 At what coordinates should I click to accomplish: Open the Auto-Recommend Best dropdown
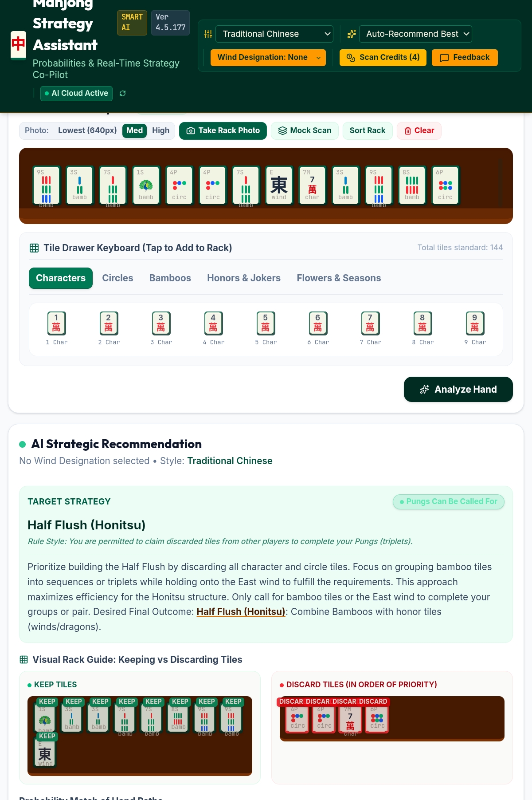[415, 34]
